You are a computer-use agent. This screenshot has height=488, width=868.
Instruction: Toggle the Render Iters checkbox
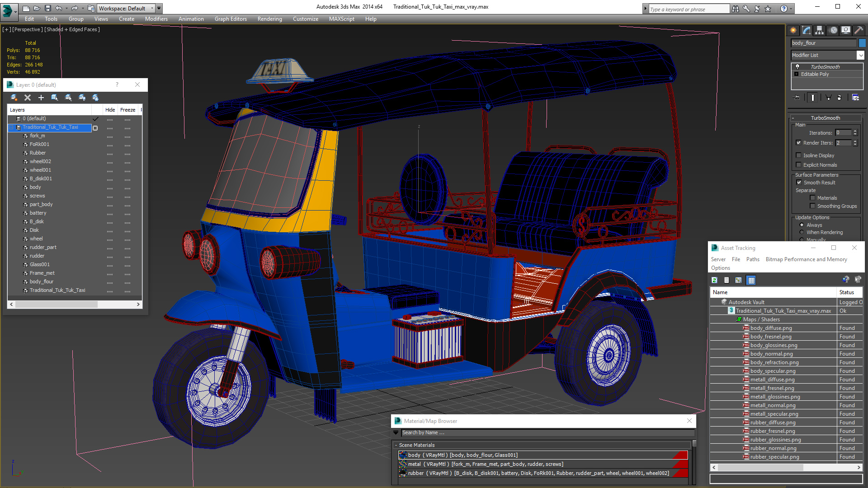[x=798, y=143]
